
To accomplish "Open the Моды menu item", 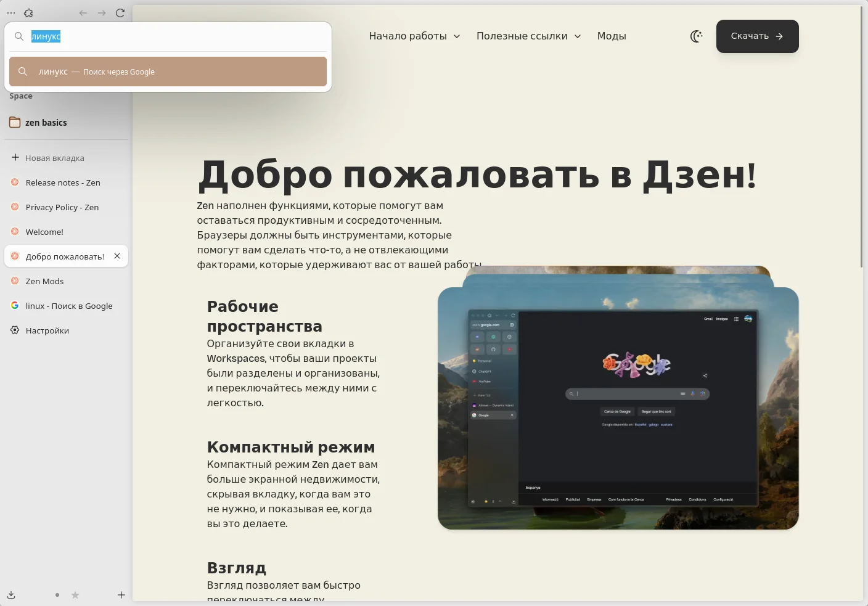I will (612, 36).
